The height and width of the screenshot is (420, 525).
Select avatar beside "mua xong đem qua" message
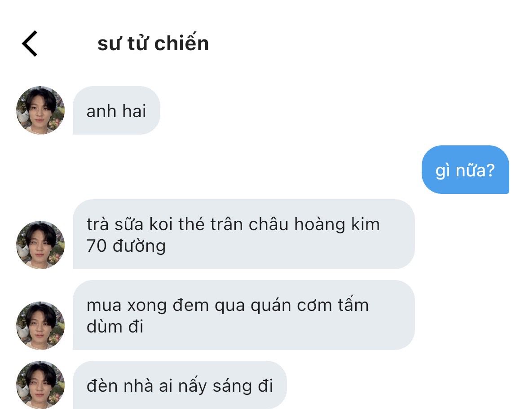(40, 326)
